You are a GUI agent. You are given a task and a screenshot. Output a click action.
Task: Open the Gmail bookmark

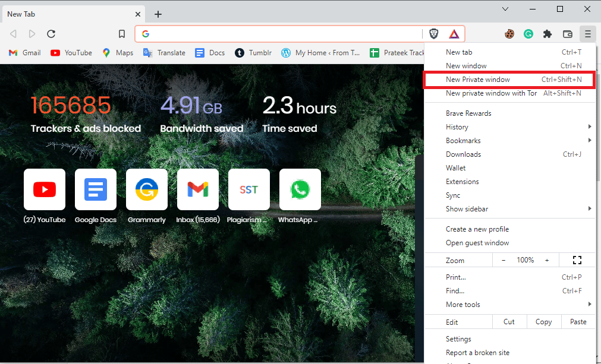pos(25,53)
